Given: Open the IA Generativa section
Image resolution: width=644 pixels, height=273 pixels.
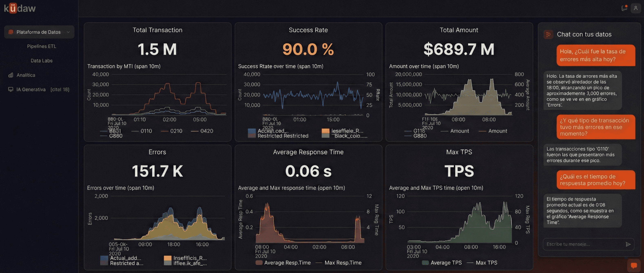Looking at the screenshot, I should coord(31,89).
